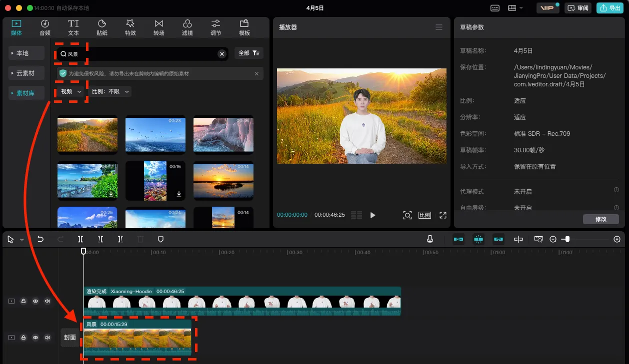The height and width of the screenshot is (364, 629).
Task: Select the sunset lake 00:14 thumbnail in second row
Action: [x=223, y=180]
